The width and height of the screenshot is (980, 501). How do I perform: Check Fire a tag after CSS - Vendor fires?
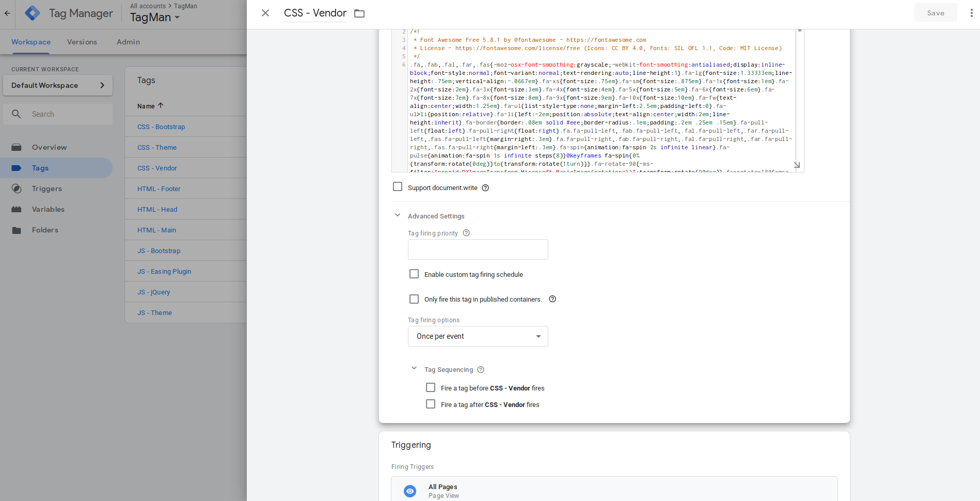[431, 404]
